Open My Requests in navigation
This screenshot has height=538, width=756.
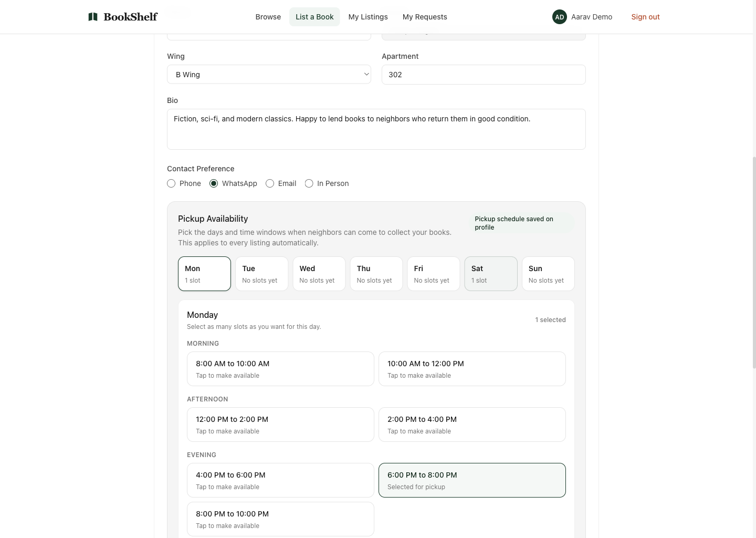click(424, 17)
